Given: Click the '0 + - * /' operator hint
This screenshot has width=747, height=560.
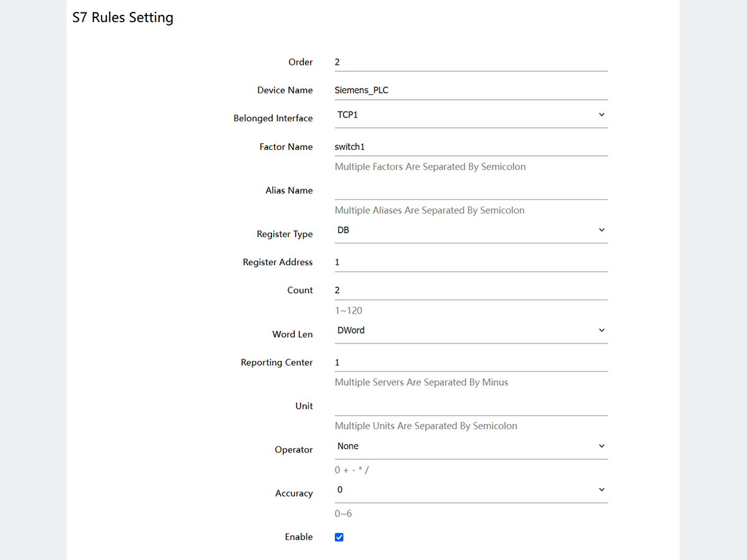Looking at the screenshot, I should tap(352, 470).
